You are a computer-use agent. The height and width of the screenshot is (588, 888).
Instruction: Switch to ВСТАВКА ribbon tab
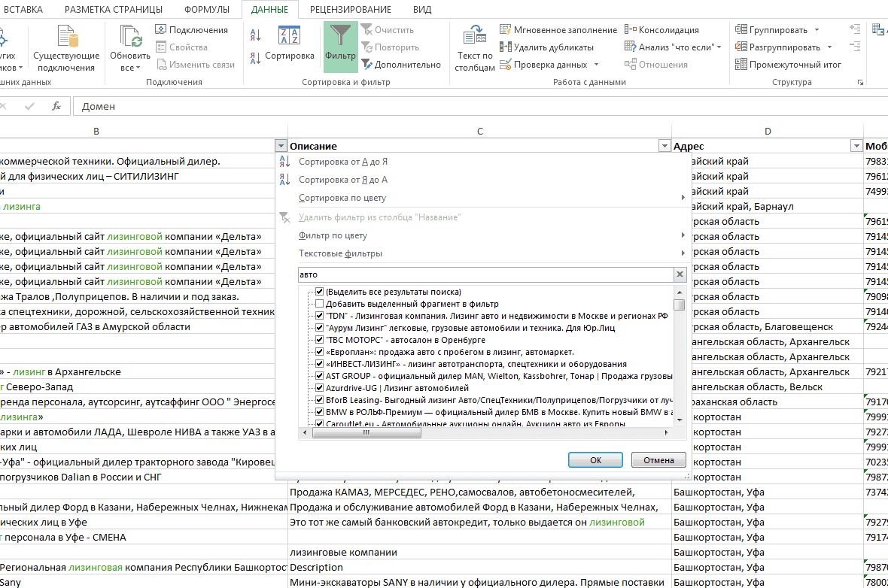[x=23, y=10]
